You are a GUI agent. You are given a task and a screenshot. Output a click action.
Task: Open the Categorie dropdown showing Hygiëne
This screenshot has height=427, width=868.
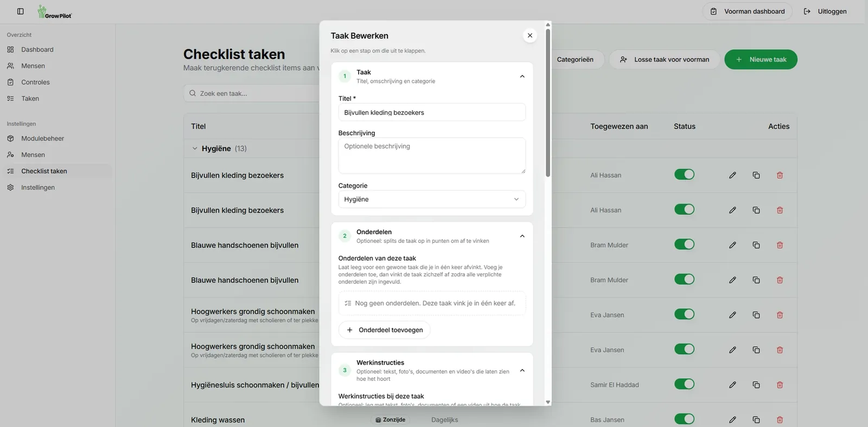coord(432,199)
